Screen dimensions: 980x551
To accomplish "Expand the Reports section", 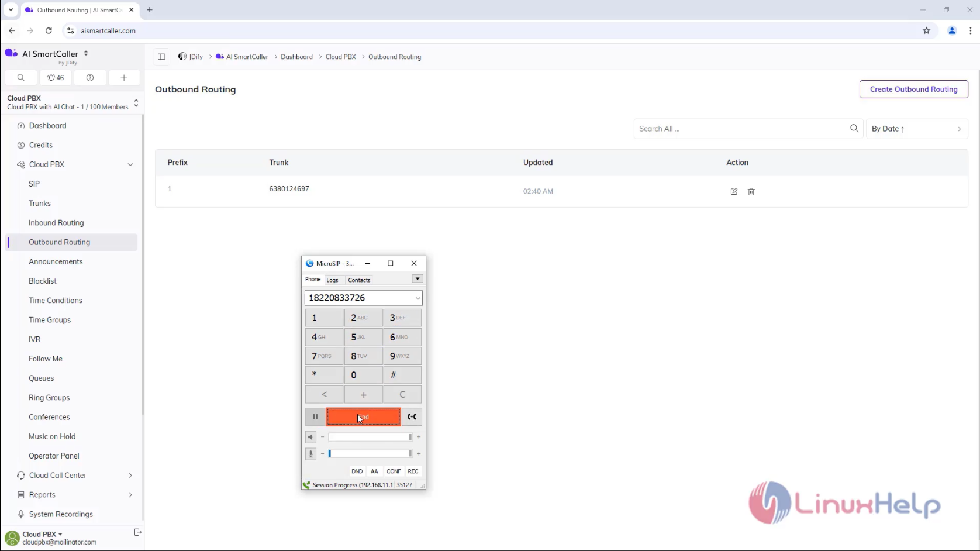I will (x=130, y=495).
